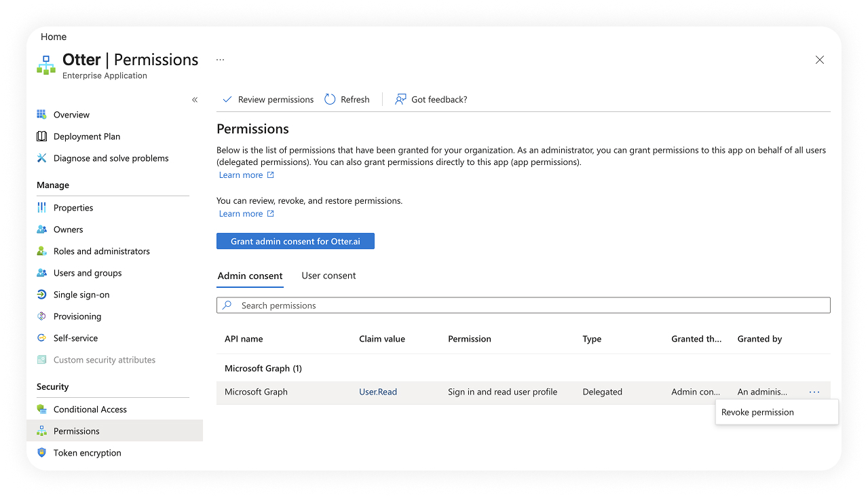Open the ellipsis menu beside page title
Screen dimensions: 868x497
pyautogui.click(x=220, y=60)
